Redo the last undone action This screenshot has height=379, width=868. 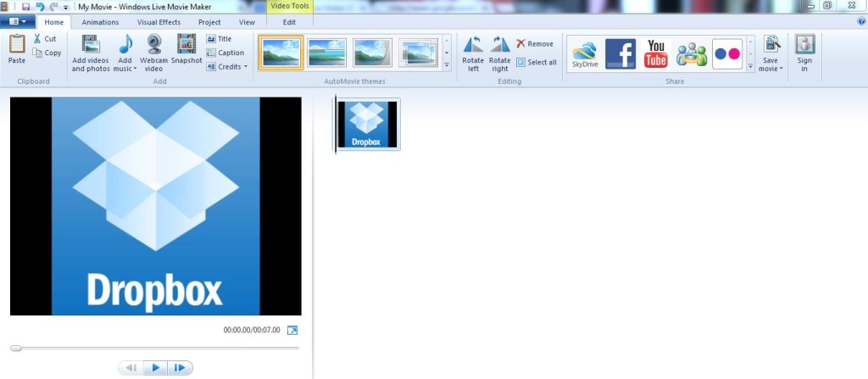(x=53, y=7)
